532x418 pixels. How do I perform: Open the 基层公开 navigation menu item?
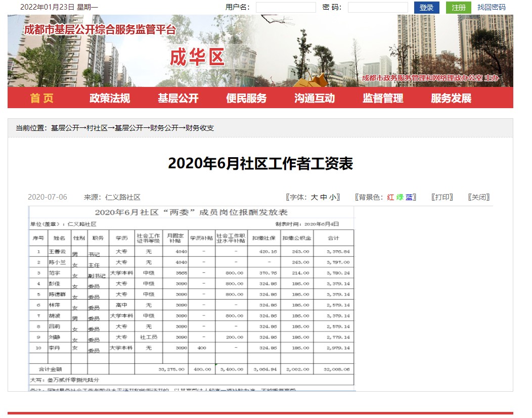point(178,98)
